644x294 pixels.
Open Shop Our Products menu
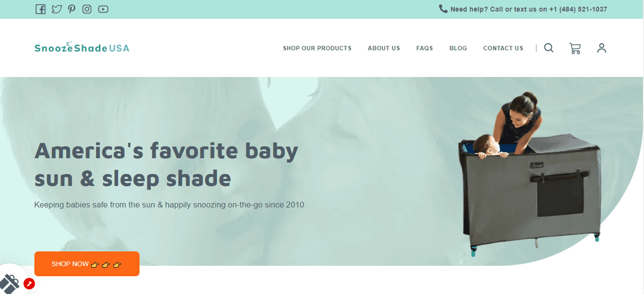coord(317,48)
